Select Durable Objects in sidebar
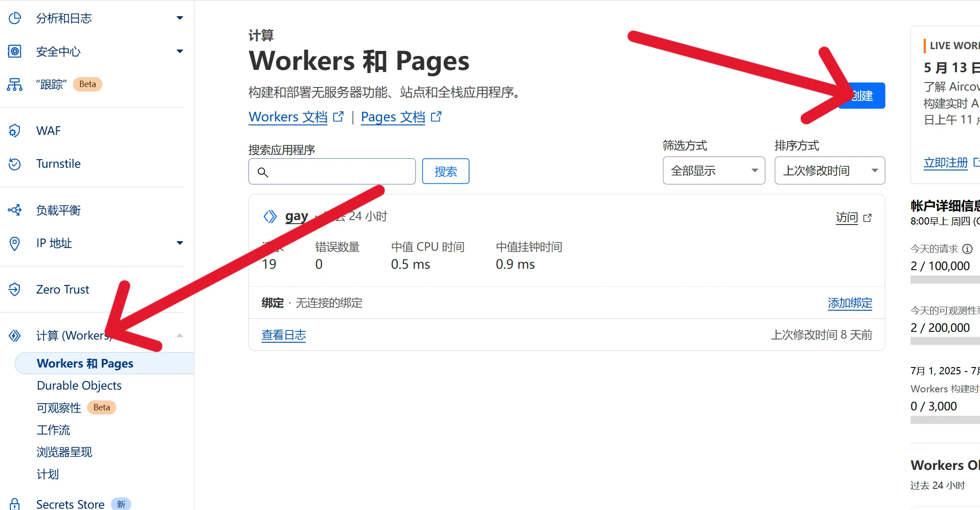Image resolution: width=980 pixels, height=510 pixels. tap(79, 386)
